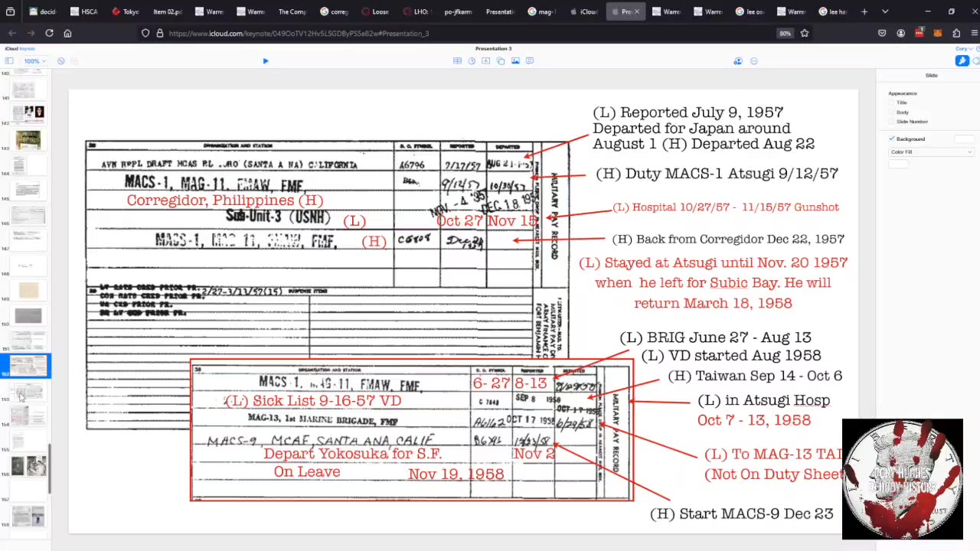Screen dimensions: 980x551
Task: Switch to the Tokyo browser tab
Action: click(126, 11)
